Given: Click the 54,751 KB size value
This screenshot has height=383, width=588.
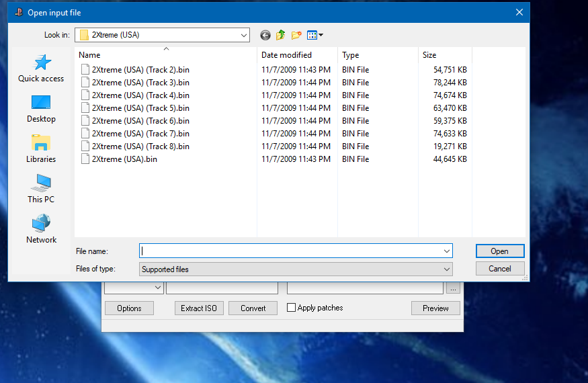Looking at the screenshot, I should [x=450, y=70].
